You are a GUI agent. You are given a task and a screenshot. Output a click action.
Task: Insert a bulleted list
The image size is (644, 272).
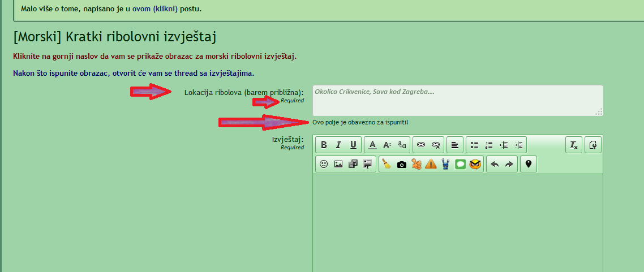(474, 145)
